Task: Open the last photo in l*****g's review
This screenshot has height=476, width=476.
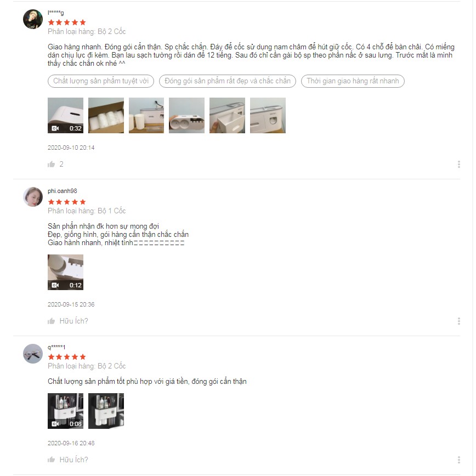Action: click(x=268, y=115)
